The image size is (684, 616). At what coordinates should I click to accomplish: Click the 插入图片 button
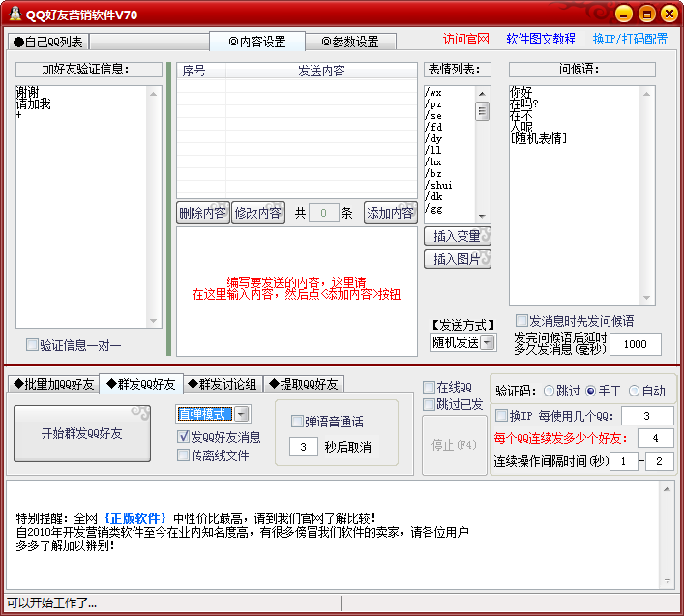point(458,259)
